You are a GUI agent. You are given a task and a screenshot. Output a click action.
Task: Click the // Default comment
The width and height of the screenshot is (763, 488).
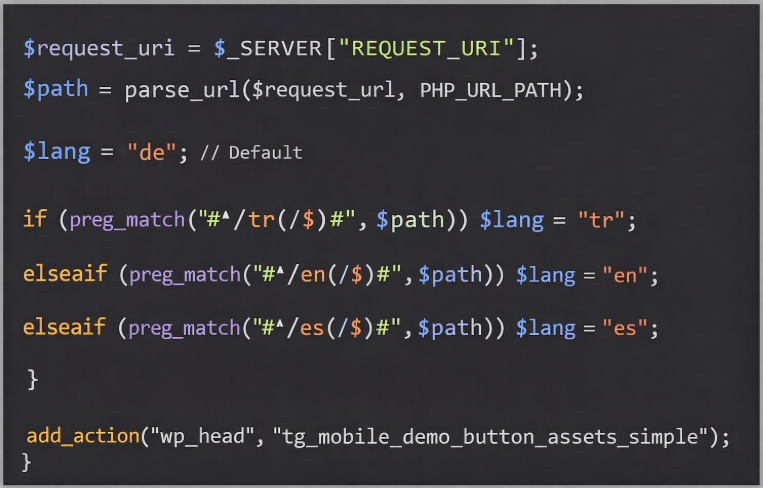click(250, 153)
